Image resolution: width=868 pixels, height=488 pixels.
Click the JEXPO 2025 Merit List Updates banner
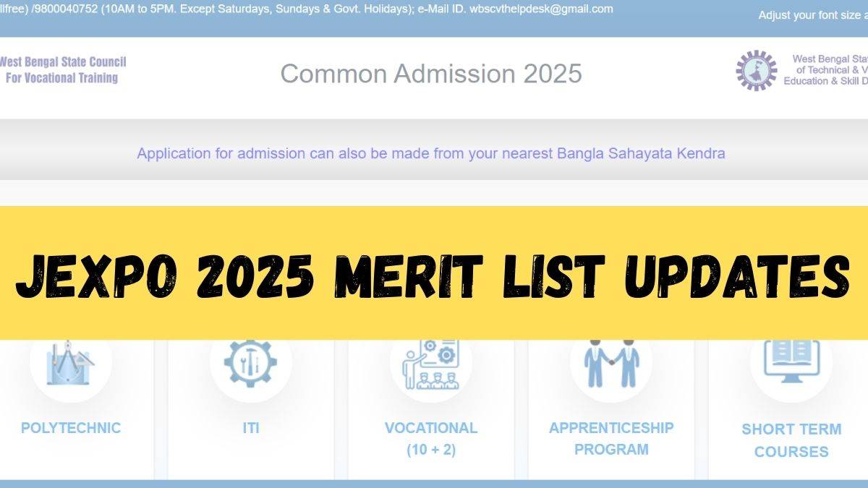click(x=433, y=273)
